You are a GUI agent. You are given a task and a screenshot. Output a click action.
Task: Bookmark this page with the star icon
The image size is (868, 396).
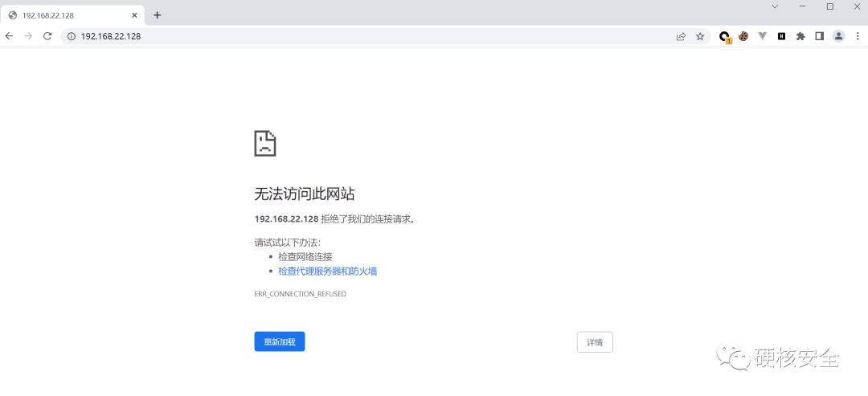700,36
